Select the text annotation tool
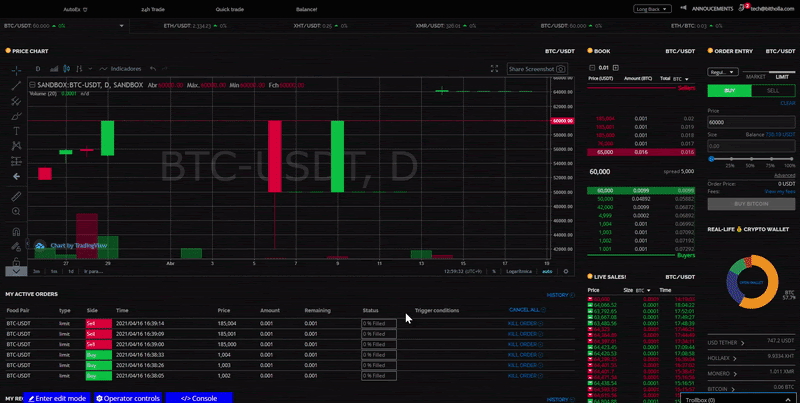The height and width of the screenshot is (403, 800). tap(16, 131)
